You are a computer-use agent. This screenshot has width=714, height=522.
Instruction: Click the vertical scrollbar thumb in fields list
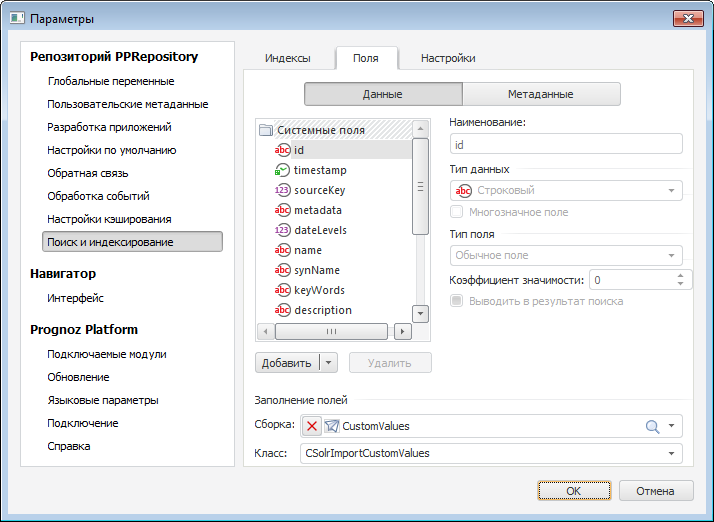click(x=420, y=186)
